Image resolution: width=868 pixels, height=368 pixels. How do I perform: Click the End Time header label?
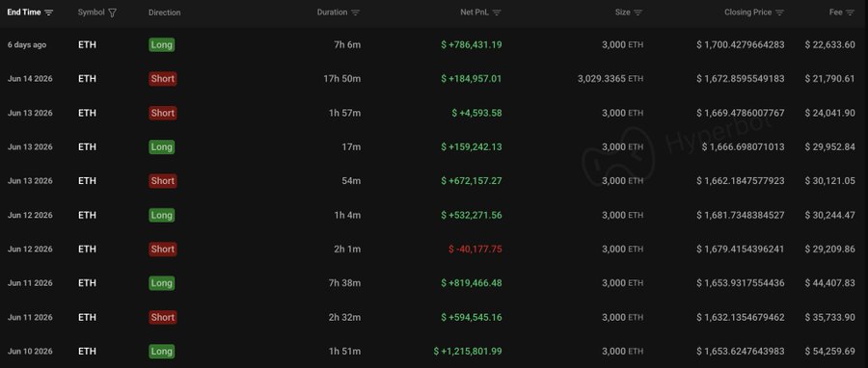click(x=24, y=13)
